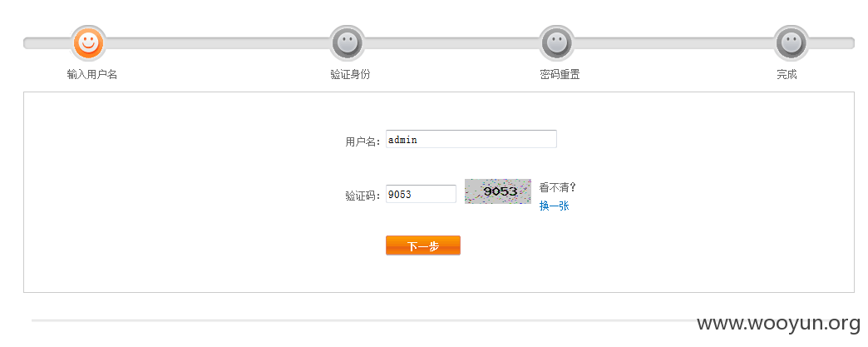
Task: Focus the username field containing admin
Action: point(471,139)
